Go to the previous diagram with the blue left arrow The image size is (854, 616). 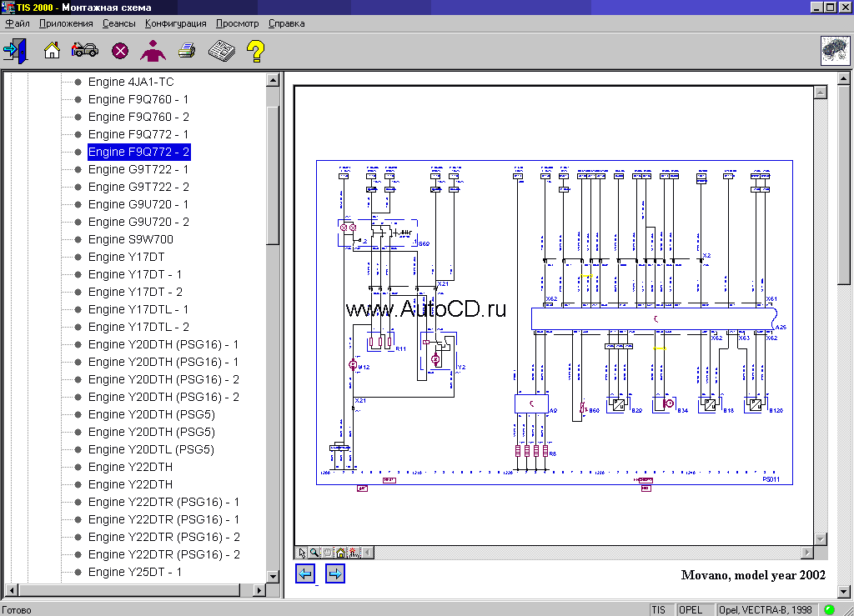pyautogui.click(x=305, y=573)
